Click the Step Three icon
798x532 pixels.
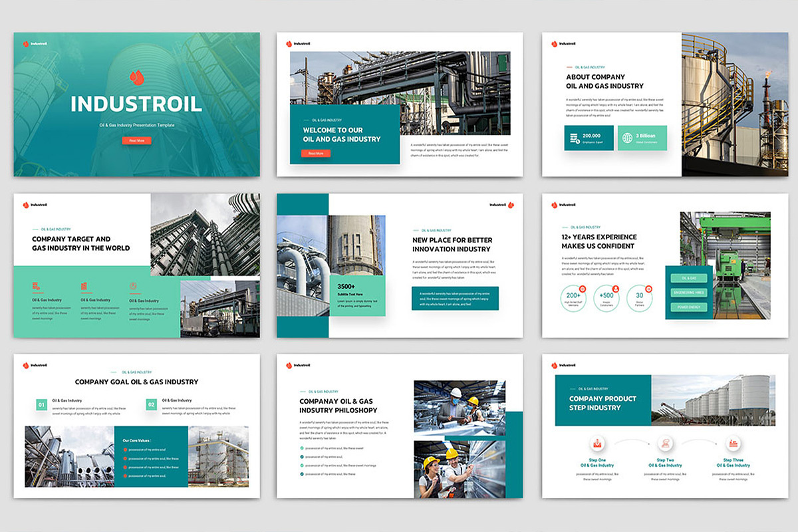733,443
